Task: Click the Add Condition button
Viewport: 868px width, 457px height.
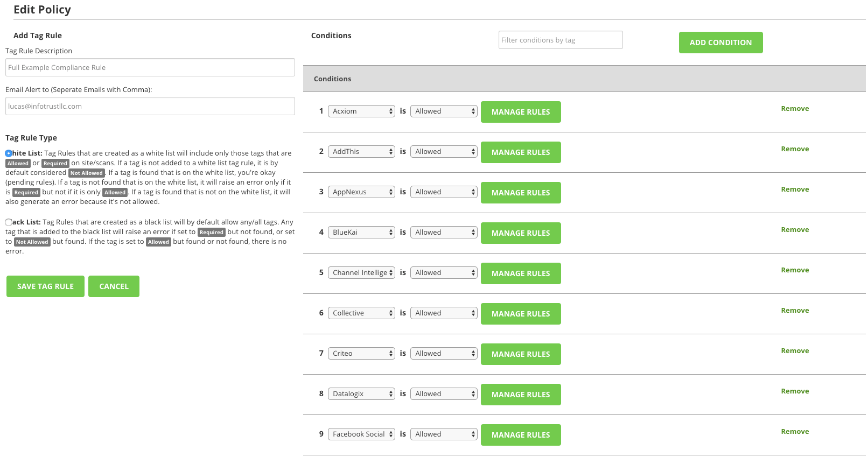Action: point(720,43)
